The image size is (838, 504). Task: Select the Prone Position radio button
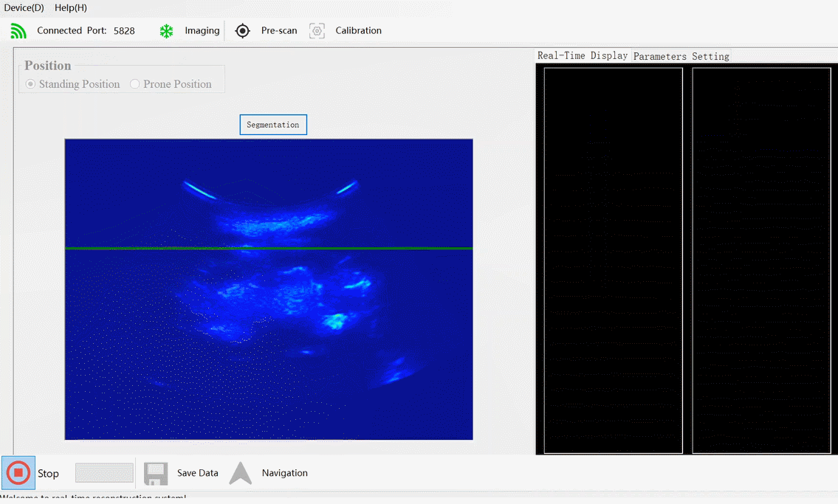pos(134,84)
